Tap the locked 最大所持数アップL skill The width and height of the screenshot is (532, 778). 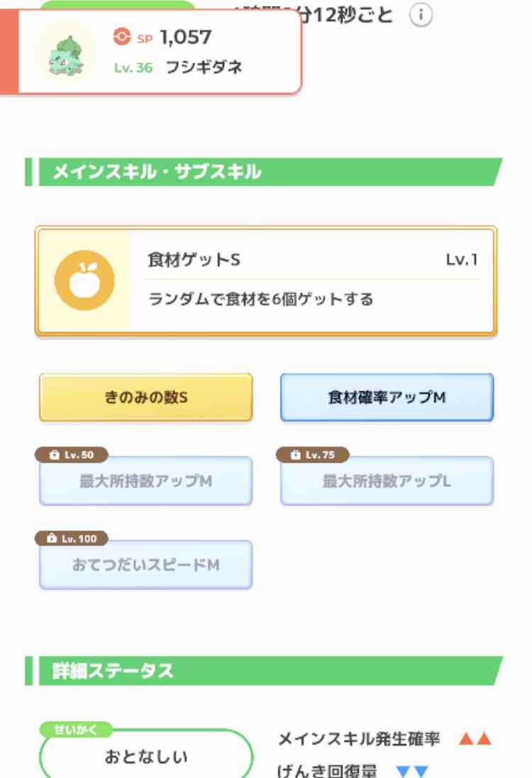click(x=387, y=481)
